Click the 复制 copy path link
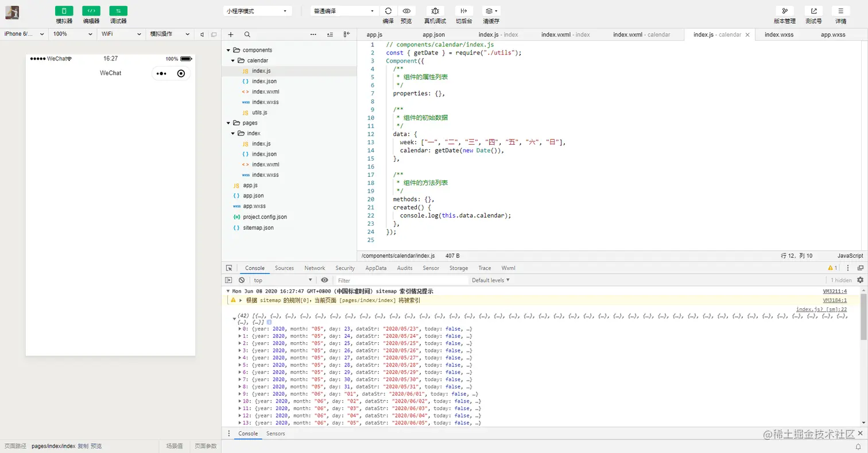The image size is (868, 453). click(x=83, y=446)
